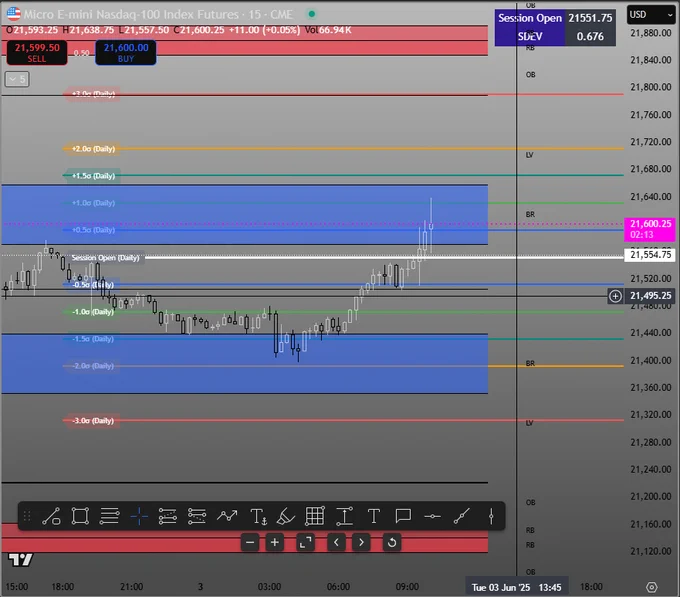The image size is (680, 597).
Task: Open the Micro E-mini Nasdaq-100 symbol title
Action: tap(158, 14)
